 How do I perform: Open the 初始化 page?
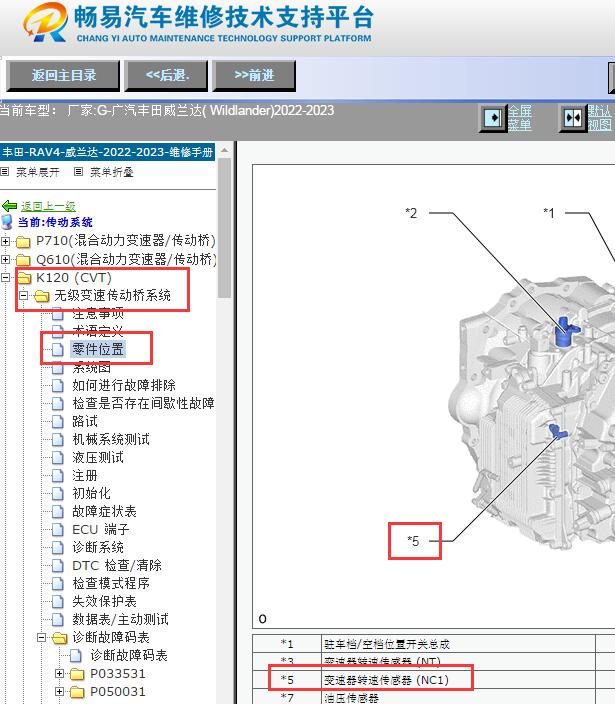point(92,493)
